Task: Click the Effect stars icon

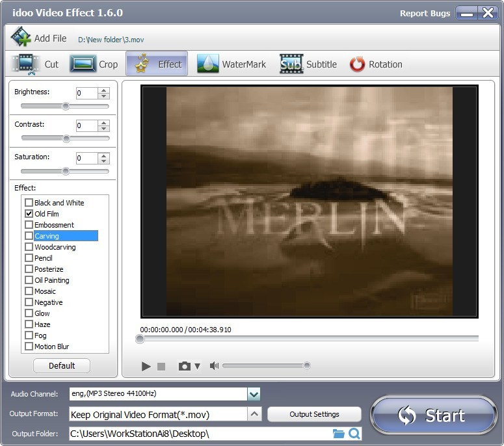Action: (142, 63)
